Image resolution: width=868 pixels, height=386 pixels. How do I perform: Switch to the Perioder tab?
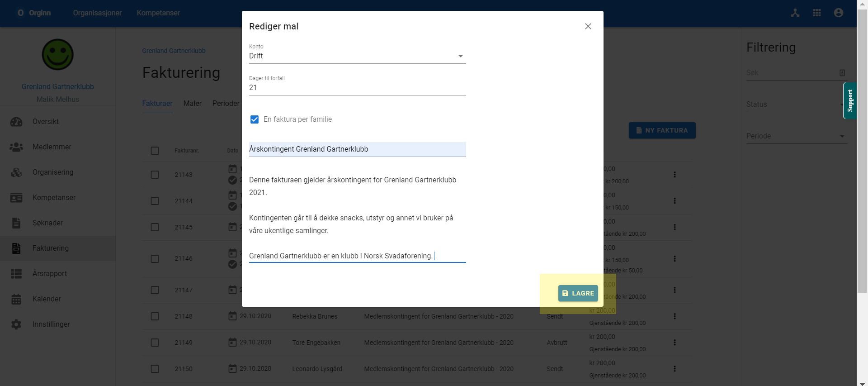click(x=226, y=104)
